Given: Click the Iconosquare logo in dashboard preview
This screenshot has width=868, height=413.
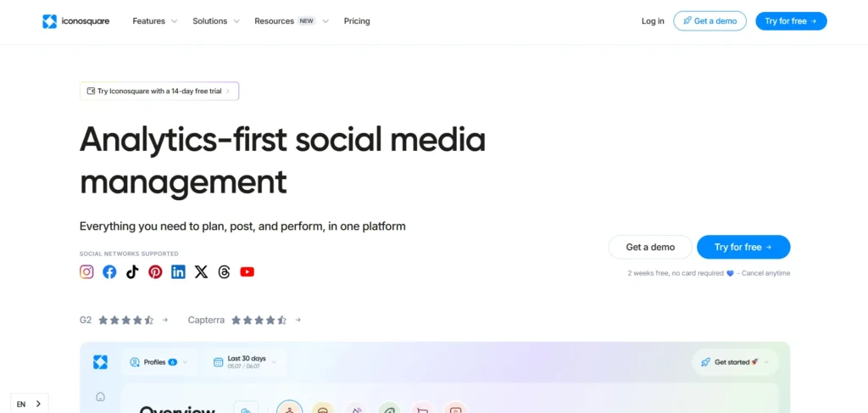Looking at the screenshot, I should 100,362.
